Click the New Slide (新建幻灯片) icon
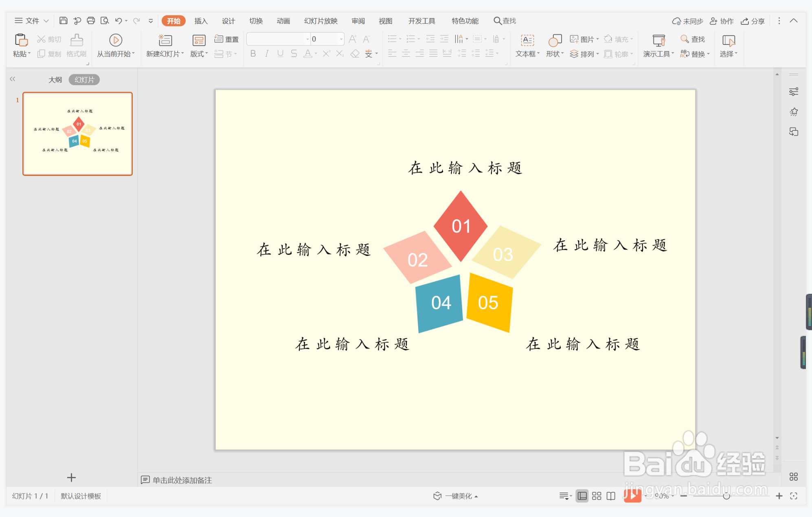This screenshot has width=812, height=517. click(x=165, y=40)
